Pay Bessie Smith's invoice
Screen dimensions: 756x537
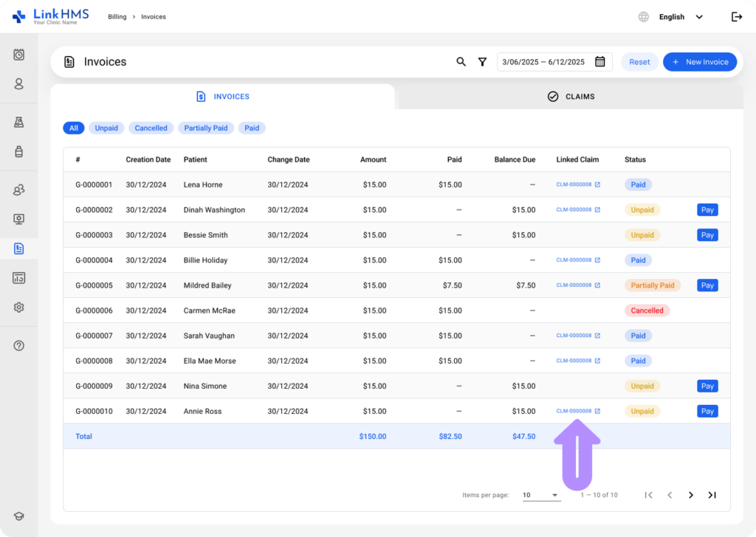click(x=707, y=235)
